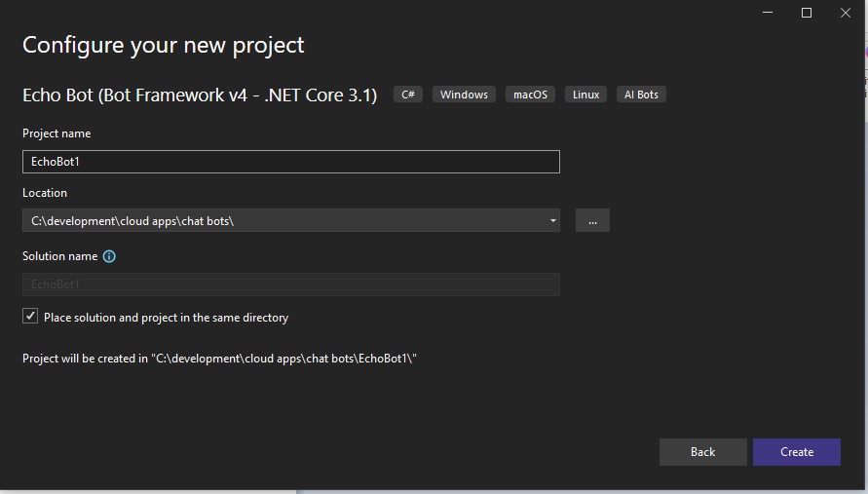
Task: Click the macOS platform tag
Action: click(x=530, y=95)
